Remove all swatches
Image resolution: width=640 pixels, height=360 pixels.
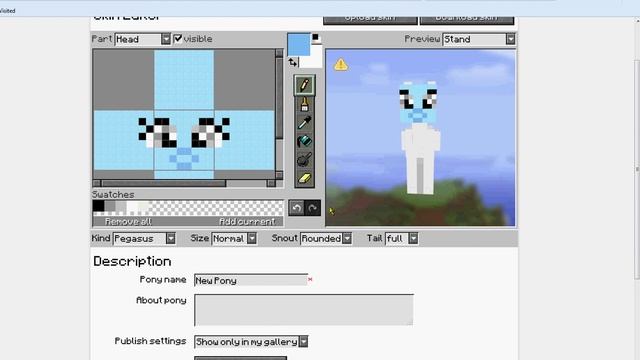tap(128, 222)
